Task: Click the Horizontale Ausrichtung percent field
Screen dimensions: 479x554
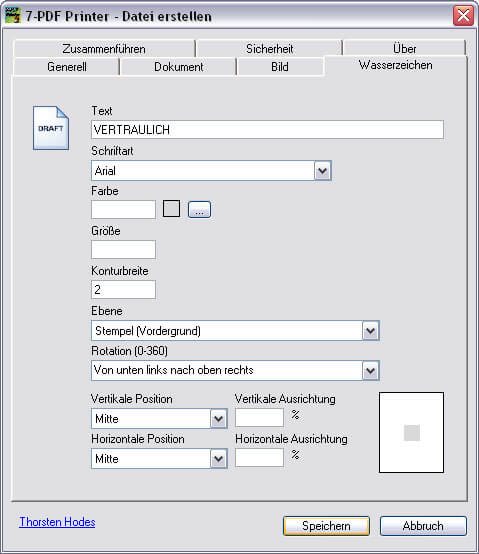Action: (x=260, y=458)
